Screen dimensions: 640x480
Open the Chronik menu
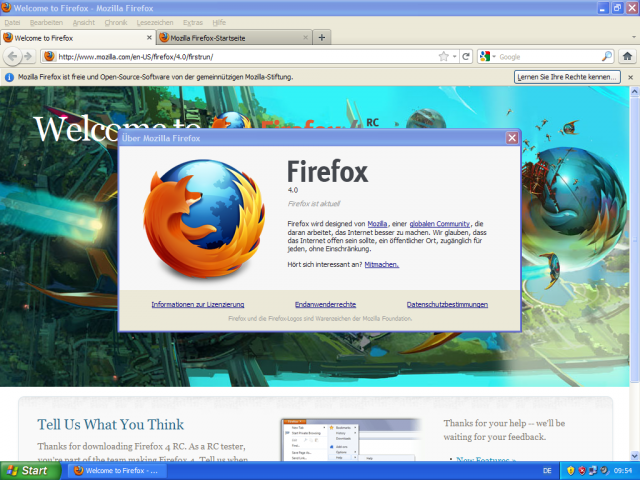pos(116,22)
